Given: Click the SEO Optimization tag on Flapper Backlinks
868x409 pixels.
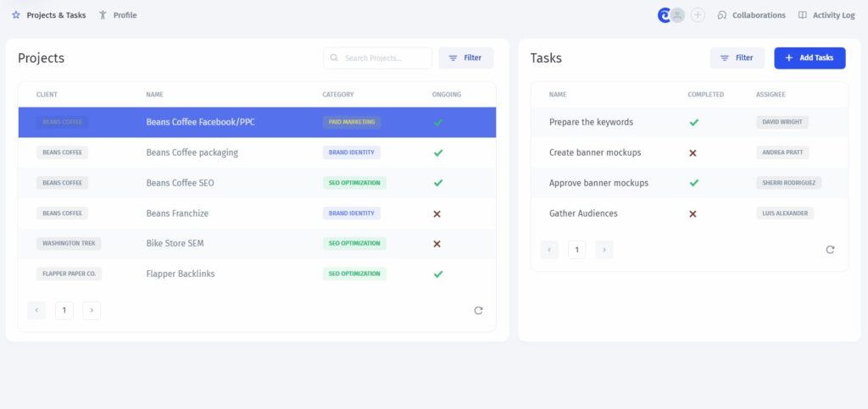Looking at the screenshot, I should coord(354,274).
